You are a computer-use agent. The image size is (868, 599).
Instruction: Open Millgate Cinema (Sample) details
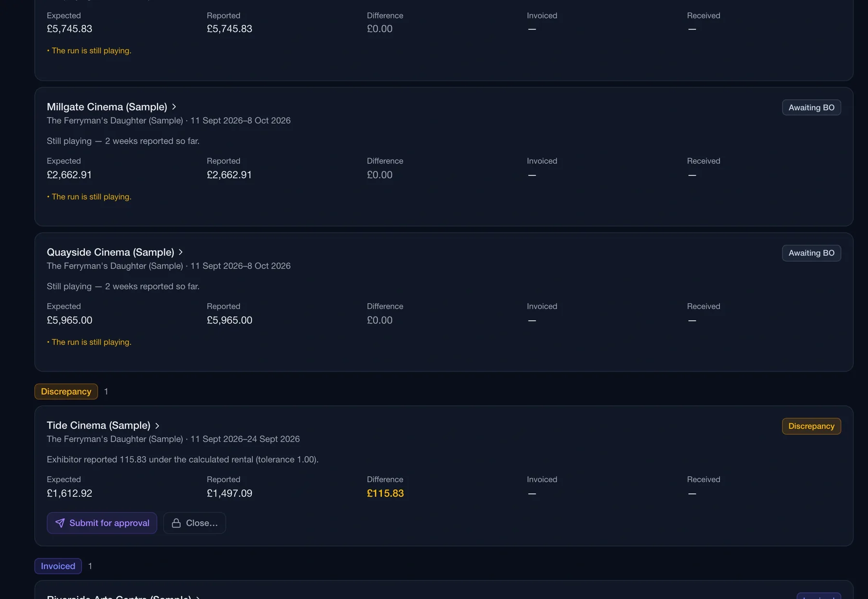107,106
